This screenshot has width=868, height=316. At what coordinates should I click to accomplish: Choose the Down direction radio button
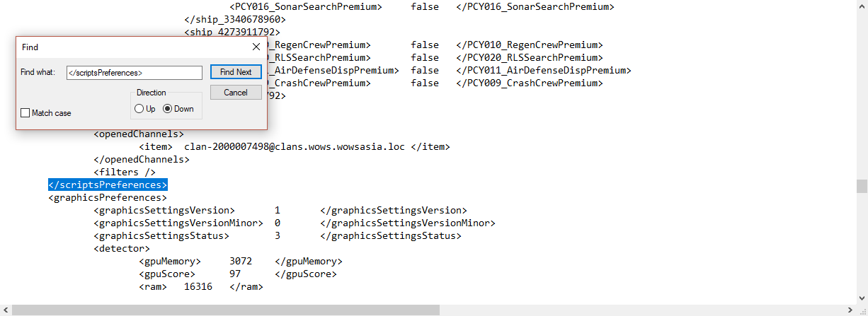pyautogui.click(x=168, y=109)
